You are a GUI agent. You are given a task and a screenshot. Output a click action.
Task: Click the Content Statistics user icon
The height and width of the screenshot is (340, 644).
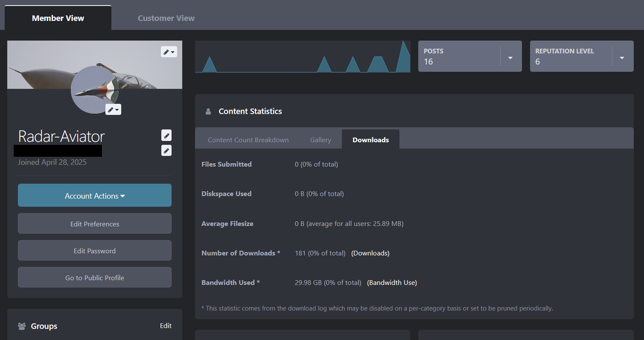[x=208, y=112]
